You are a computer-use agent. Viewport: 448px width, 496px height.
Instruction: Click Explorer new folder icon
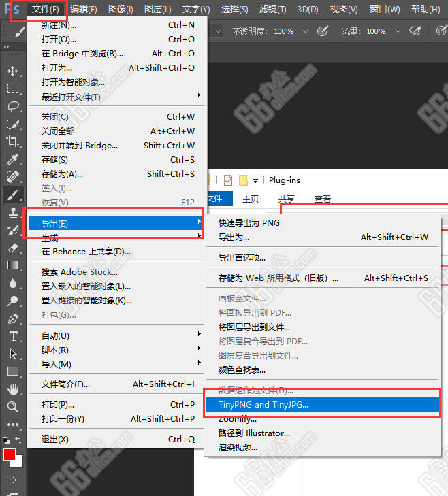[x=243, y=180]
